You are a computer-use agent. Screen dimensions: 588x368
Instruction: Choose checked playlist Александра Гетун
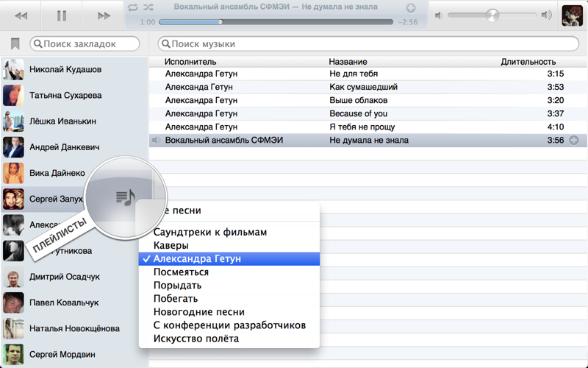(x=229, y=259)
